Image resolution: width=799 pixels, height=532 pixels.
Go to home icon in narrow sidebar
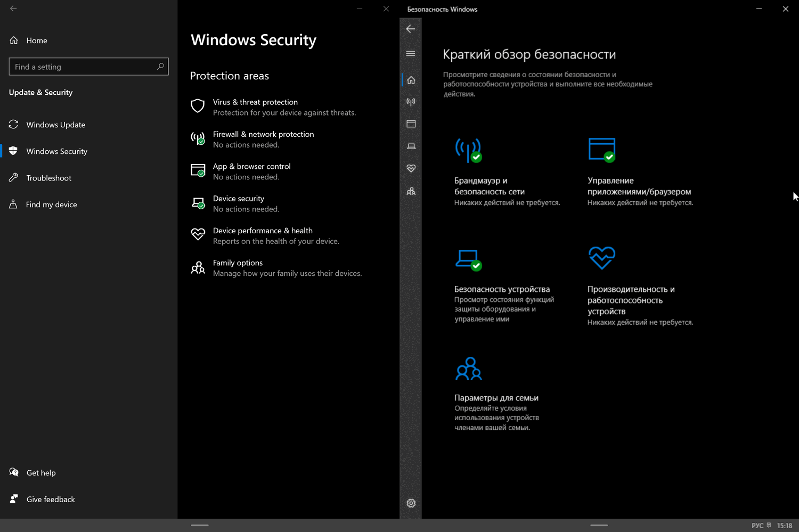pos(411,80)
